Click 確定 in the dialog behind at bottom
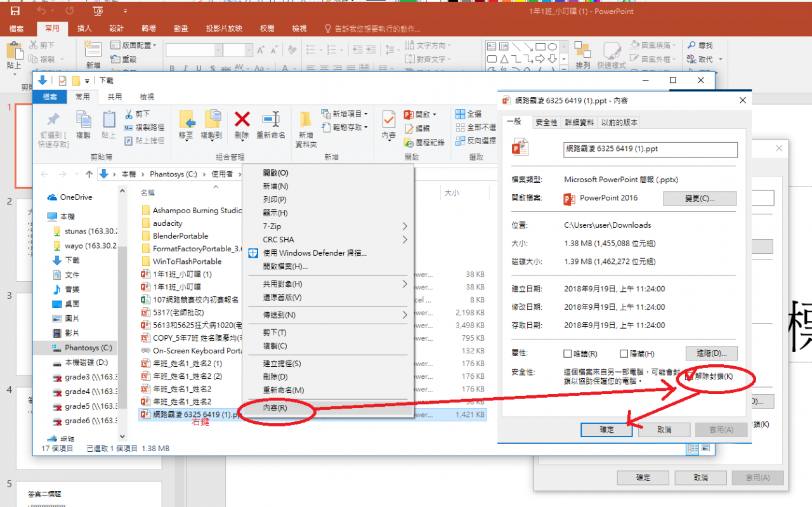The width and height of the screenshot is (812, 507). (x=643, y=478)
